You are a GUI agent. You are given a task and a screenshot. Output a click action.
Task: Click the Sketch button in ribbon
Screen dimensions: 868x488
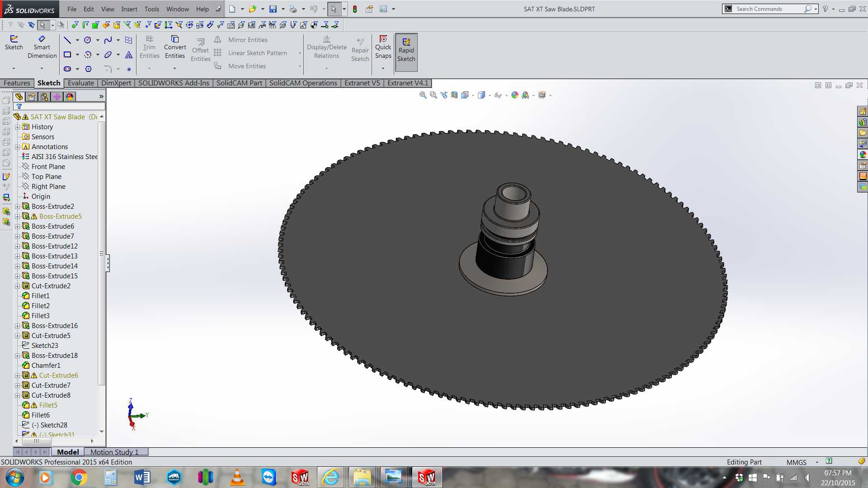coord(14,43)
